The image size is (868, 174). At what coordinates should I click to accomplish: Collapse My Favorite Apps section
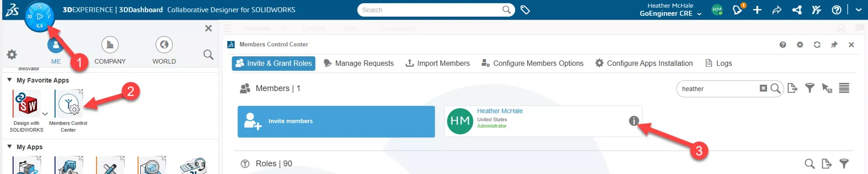pos(10,80)
